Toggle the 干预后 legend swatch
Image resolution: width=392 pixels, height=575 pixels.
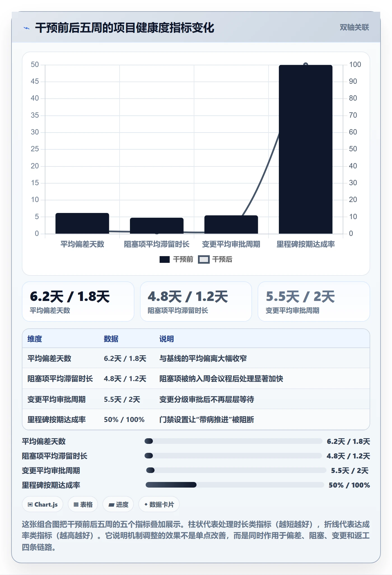tap(204, 259)
